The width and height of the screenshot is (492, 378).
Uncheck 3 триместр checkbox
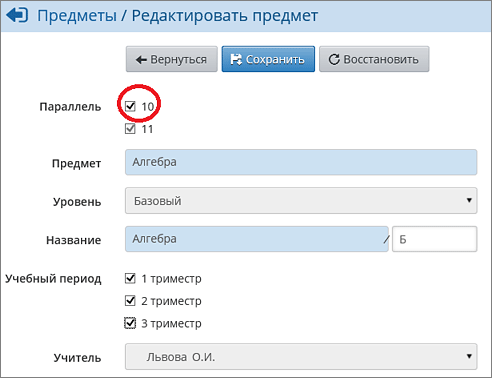[130, 323]
